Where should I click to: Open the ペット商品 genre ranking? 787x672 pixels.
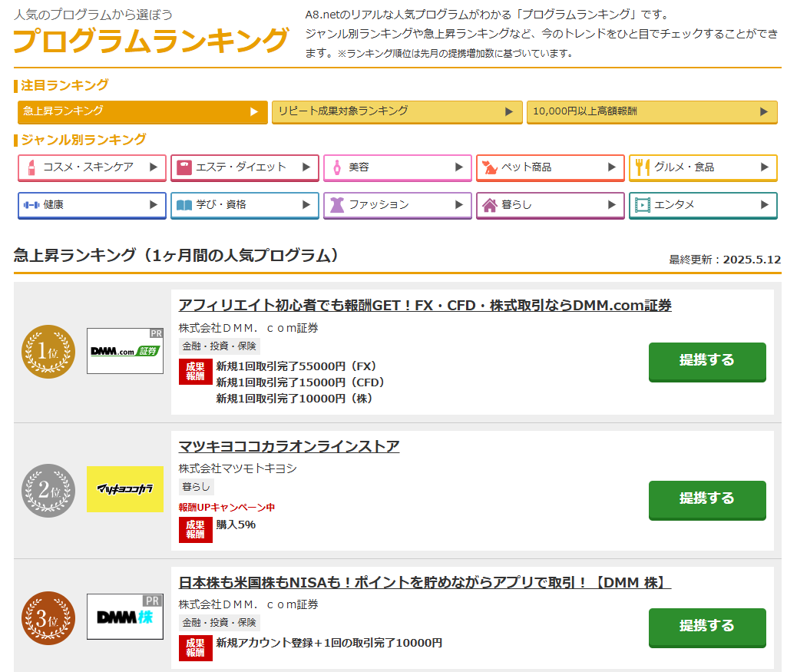coord(550,167)
